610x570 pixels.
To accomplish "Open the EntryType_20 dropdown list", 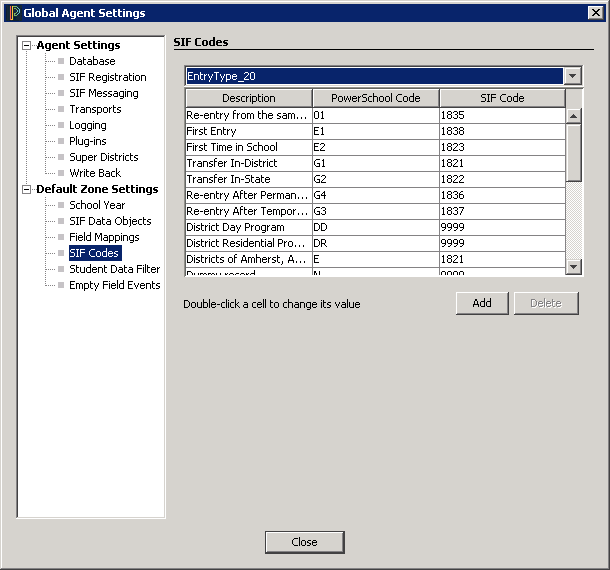I will pos(572,76).
